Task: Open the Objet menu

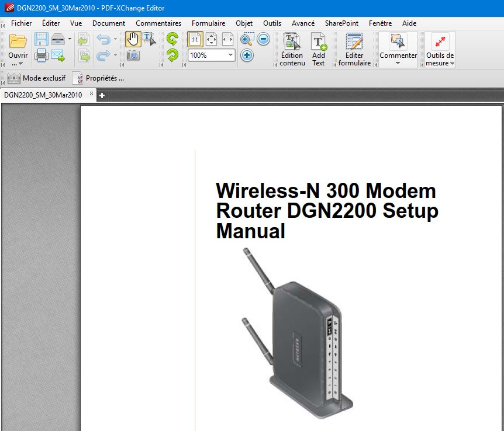Action: (x=244, y=23)
